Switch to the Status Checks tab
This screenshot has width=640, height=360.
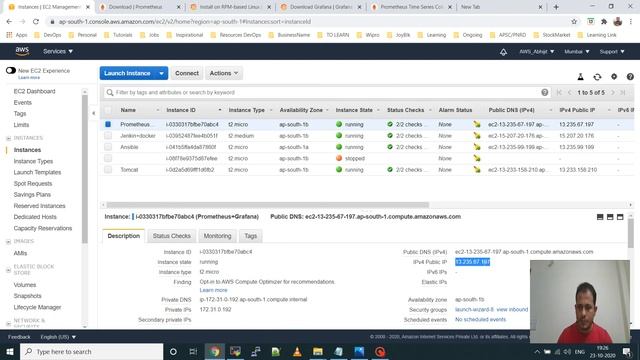(x=171, y=236)
